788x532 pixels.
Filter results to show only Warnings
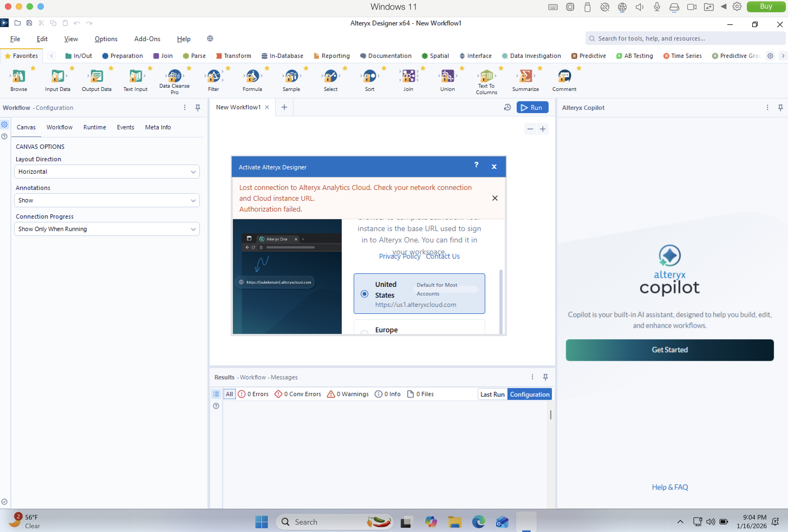347,394
